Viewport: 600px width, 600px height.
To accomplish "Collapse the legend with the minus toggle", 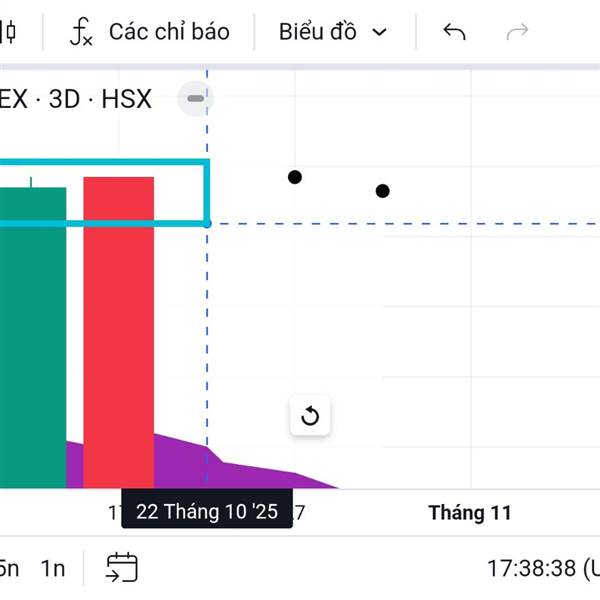I will [x=195, y=98].
